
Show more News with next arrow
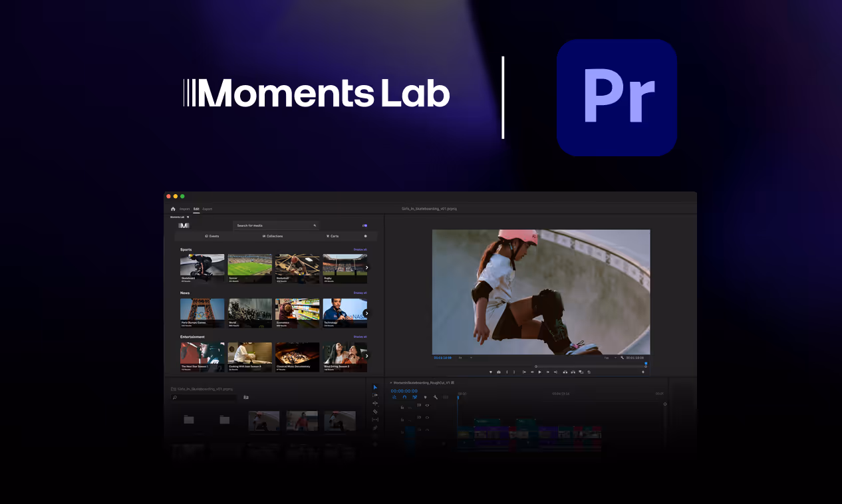(366, 313)
